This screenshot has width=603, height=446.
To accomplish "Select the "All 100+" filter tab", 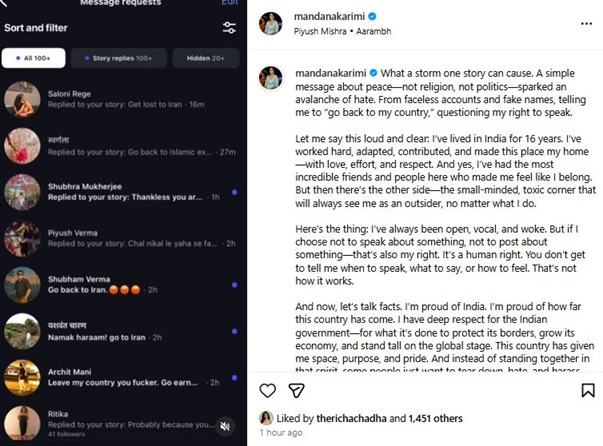I will 34,59.
